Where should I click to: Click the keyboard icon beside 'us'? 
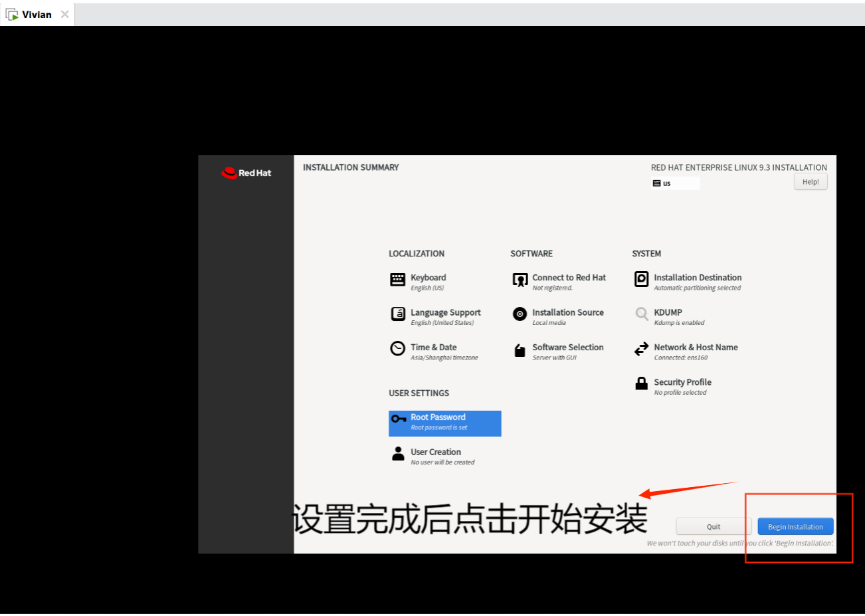656,183
